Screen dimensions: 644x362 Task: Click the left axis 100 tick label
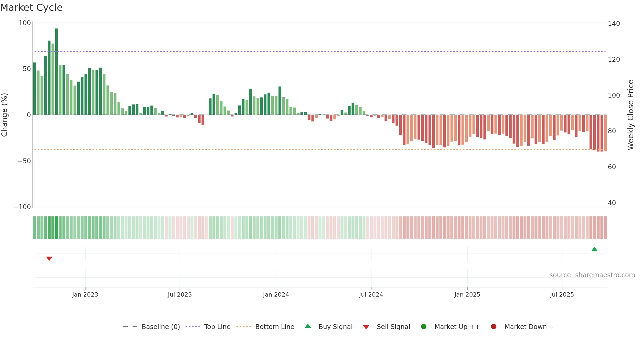coord(25,23)
